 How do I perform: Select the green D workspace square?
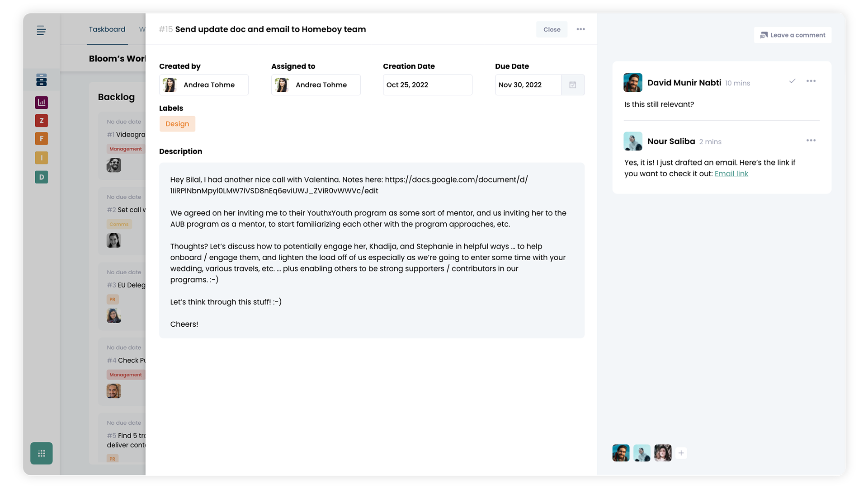point(42,177)
